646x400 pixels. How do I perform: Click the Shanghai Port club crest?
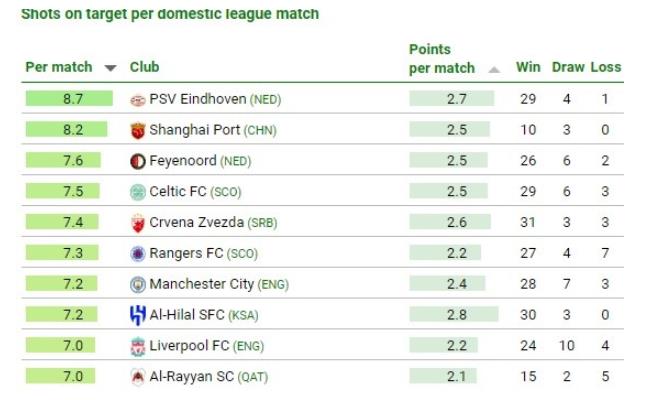[138, 131]
